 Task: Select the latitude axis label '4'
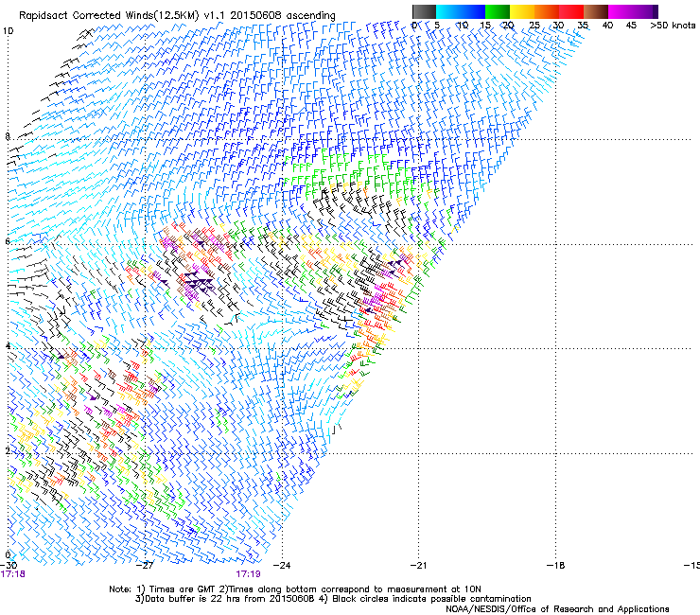coord(8,345)
